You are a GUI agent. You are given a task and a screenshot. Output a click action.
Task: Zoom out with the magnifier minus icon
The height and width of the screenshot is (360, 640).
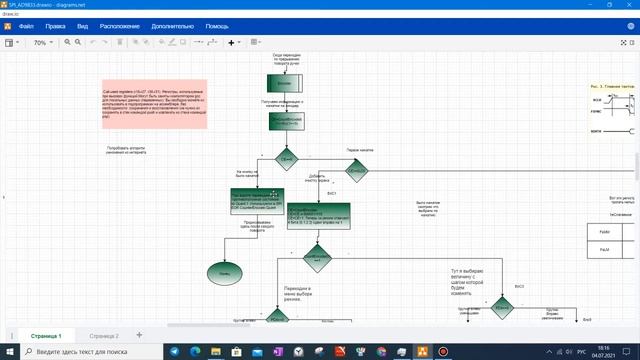point(78,42)
